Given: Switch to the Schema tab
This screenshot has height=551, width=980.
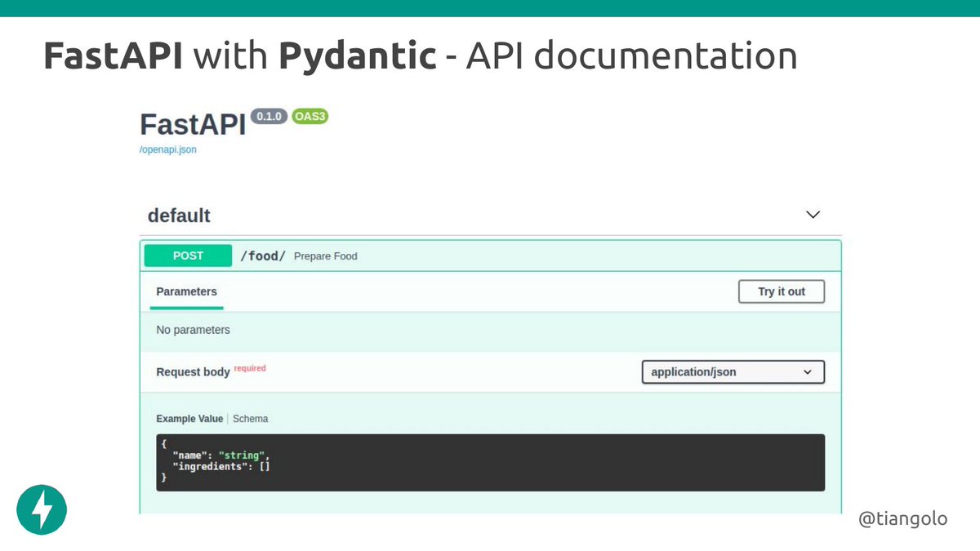Looking at the screenshot, I should pyautogui.click(x=250, y=419).
